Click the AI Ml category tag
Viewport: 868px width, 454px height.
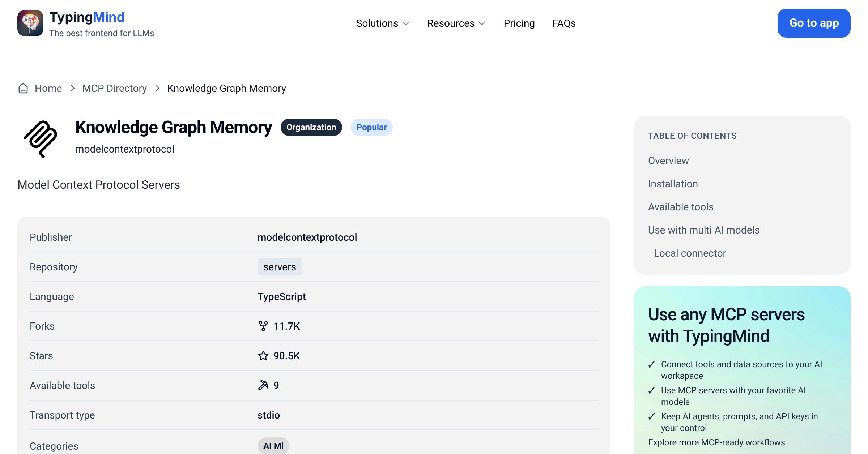(x=273, y=446)
